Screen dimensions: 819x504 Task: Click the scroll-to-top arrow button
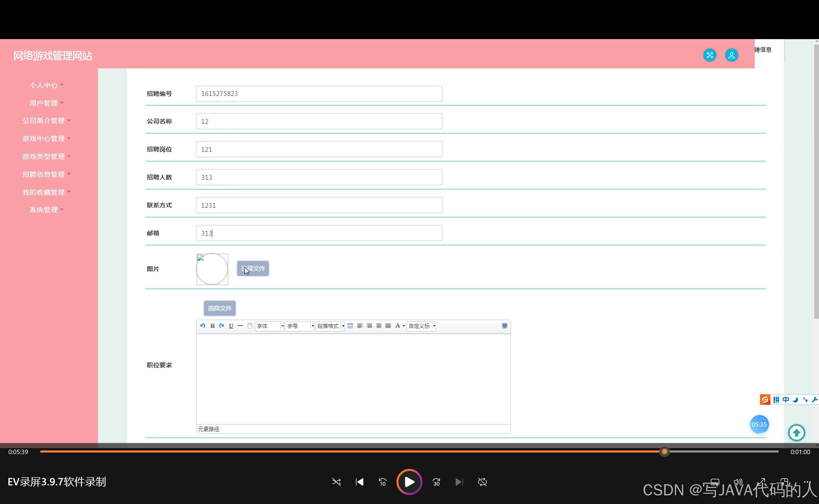coord(796,433)
